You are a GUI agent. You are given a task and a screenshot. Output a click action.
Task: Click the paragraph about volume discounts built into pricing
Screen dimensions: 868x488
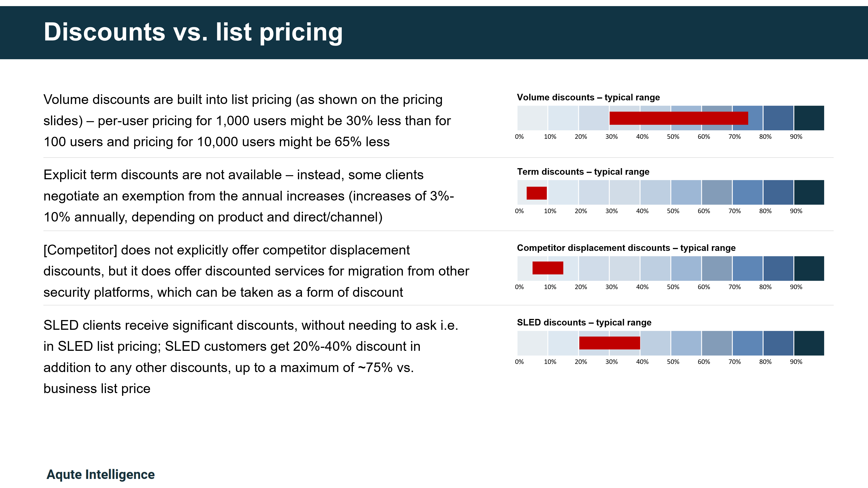(247, 121)
